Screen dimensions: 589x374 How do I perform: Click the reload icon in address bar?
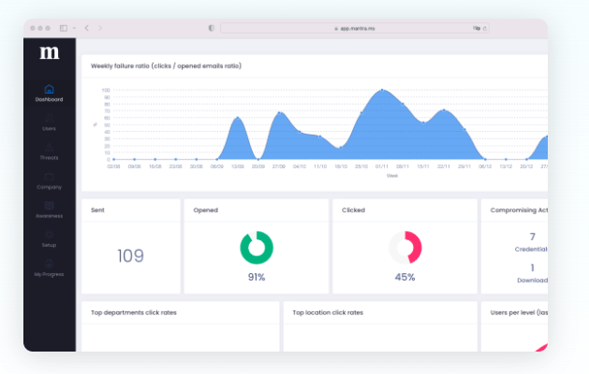click(x=485, y=29)
